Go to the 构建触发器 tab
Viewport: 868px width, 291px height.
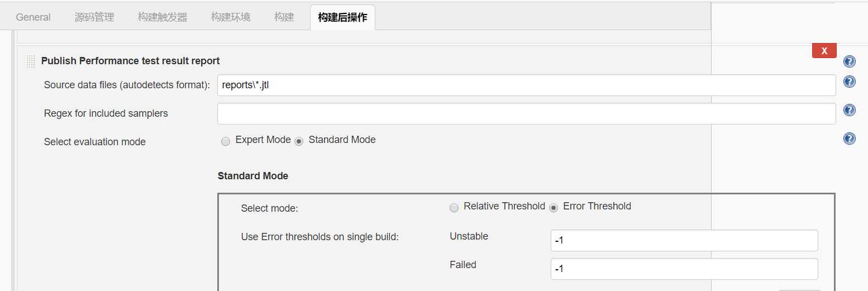163,17
